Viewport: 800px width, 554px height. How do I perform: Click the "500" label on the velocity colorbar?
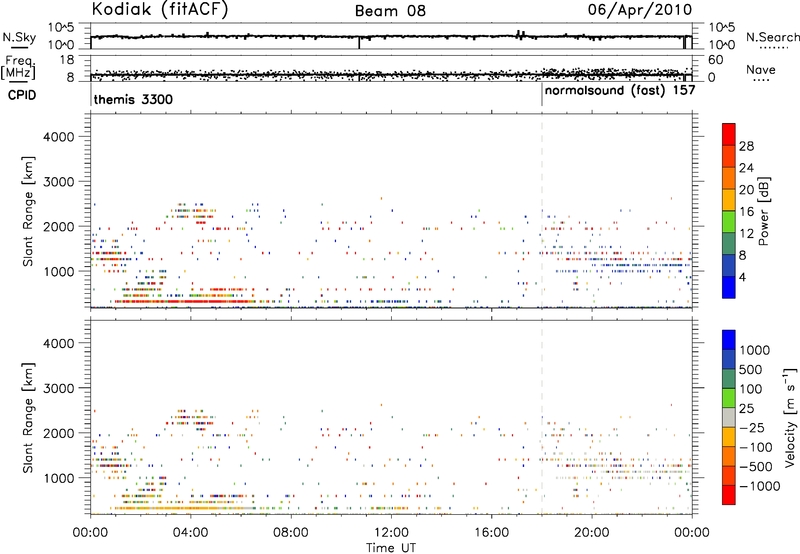click(x=751, y=370)
